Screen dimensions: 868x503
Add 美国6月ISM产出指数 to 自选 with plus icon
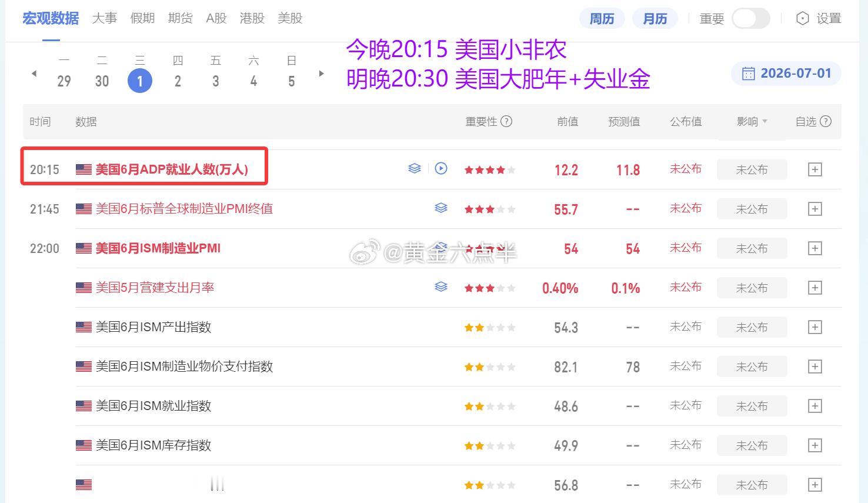[x=815, y=327]
